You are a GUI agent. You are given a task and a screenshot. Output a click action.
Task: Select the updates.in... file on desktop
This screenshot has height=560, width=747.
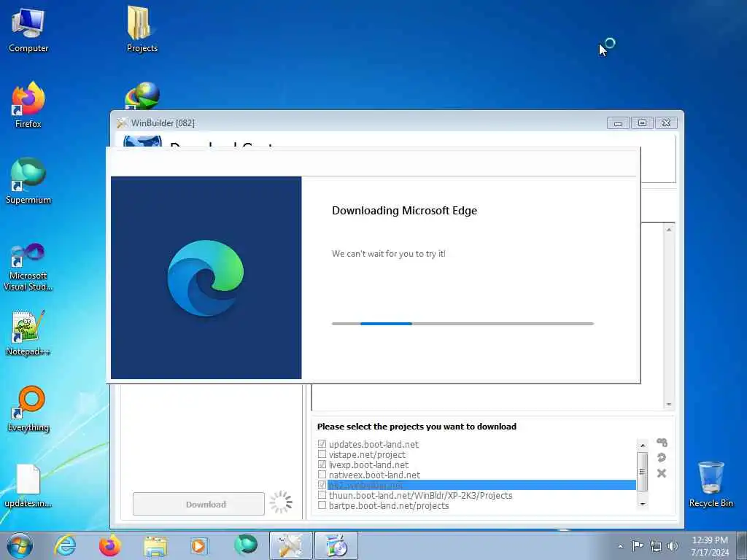pyautogui.click(x=28, y=485)
